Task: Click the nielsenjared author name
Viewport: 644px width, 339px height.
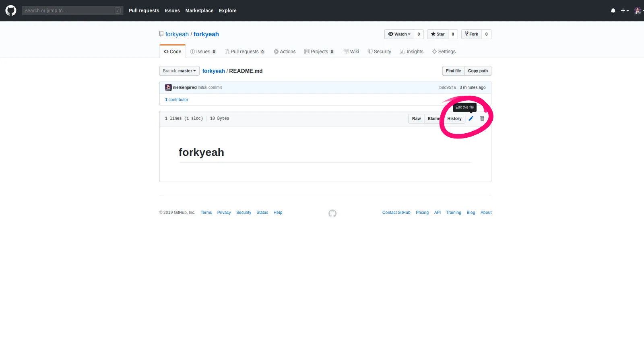Action: click(185, 87)
